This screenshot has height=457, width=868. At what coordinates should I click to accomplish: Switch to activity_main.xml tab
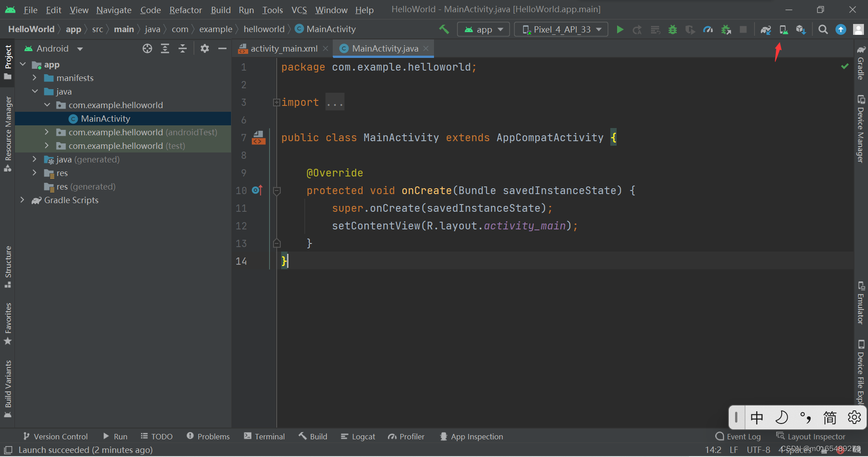283,48
